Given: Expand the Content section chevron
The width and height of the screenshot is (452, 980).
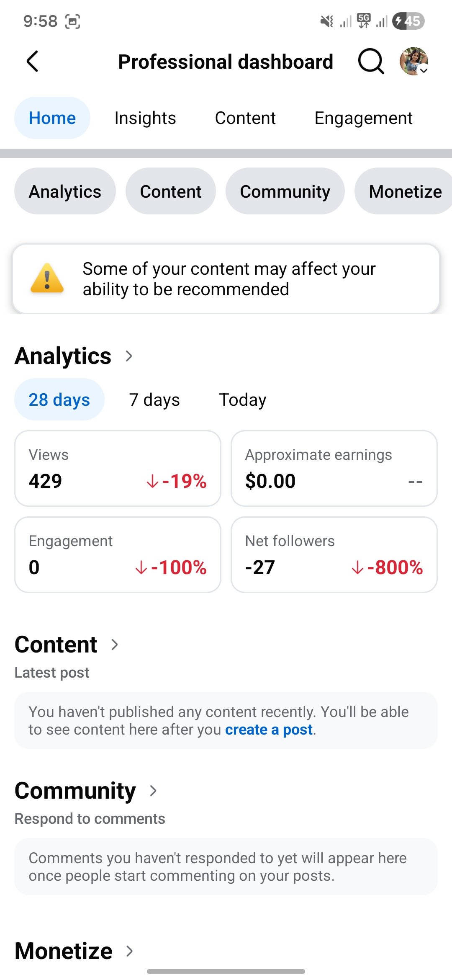Looking at the screenshot, I should click(x=115, y=645).
